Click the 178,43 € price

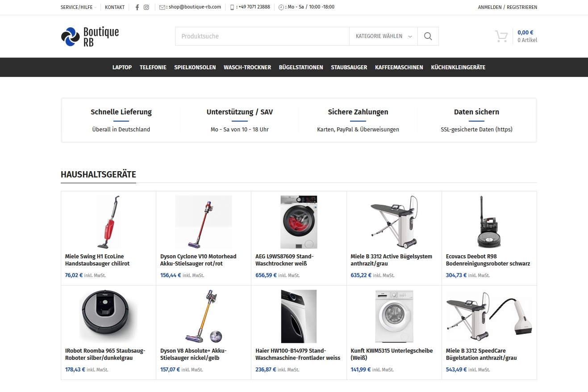[x=75, y=370]
